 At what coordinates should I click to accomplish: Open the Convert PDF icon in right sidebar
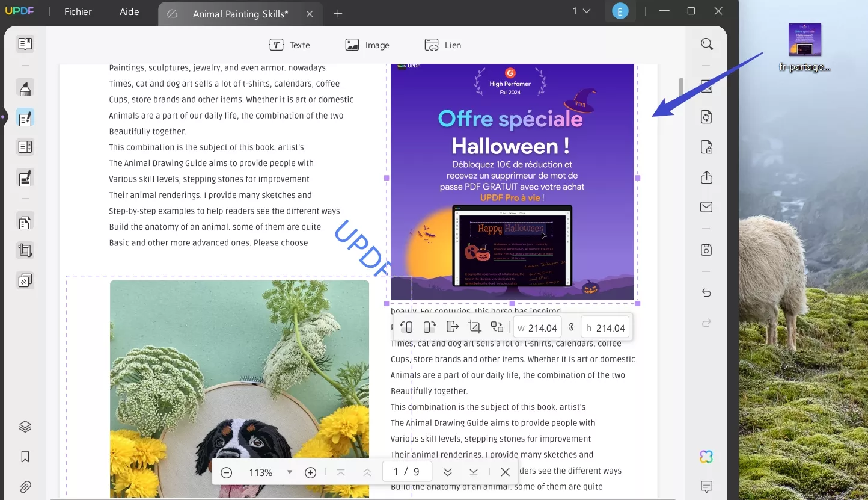click(706, 117)
